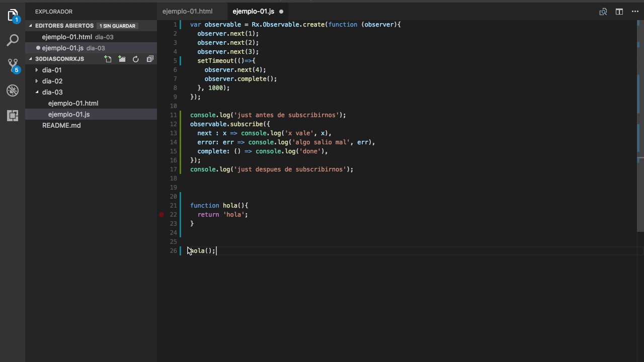Click on 'just despues de subscribirnos' string
This screenshot has height=362, width=644.
pyautogui.click(x=290, y=169)
